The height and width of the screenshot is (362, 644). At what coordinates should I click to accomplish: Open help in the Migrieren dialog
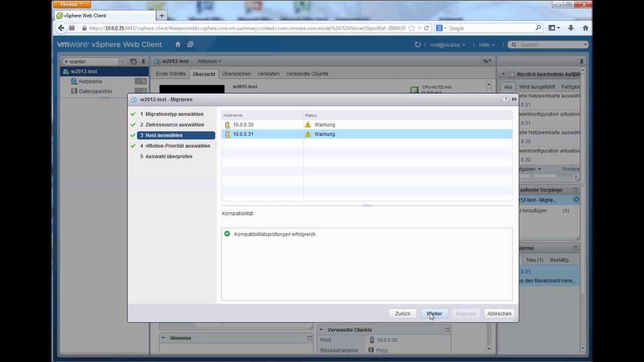tap(506, 99)
